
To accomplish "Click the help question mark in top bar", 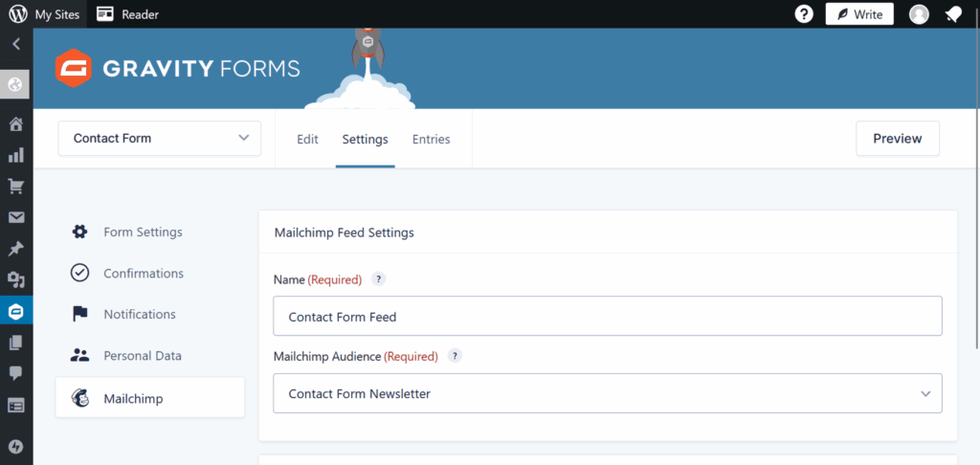I will 804,13.
